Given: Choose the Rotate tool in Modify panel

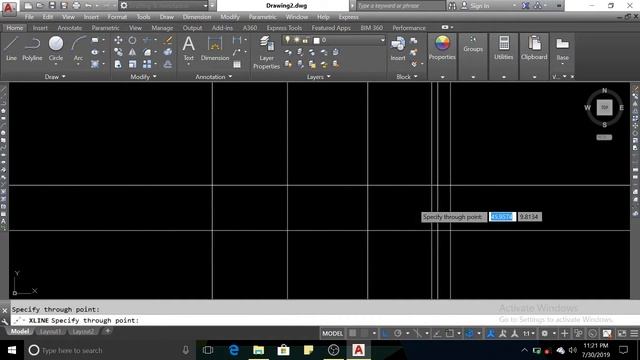Looking at the screenshot, I should coord(132,40).
